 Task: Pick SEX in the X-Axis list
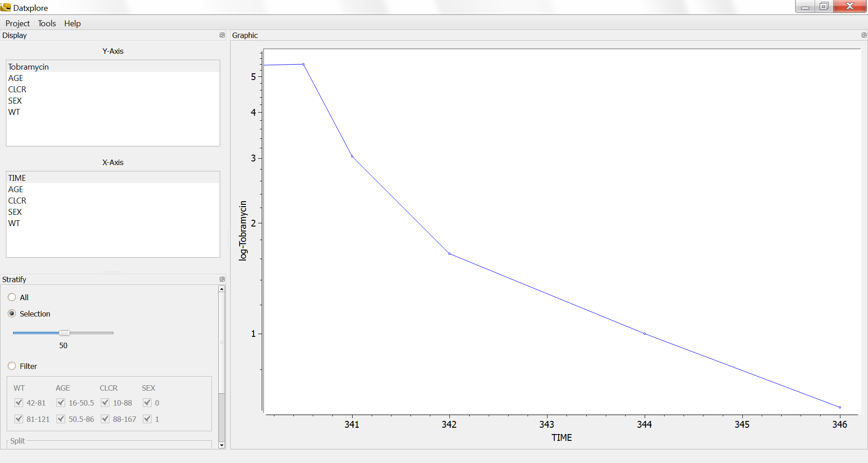point(15,212)
